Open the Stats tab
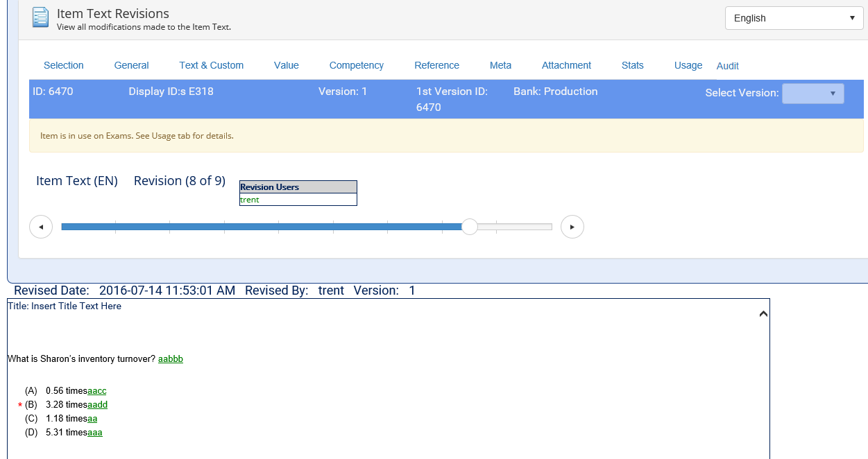Viewport: 868px width, 459px height. pyautogui.click(x=632, y=65)
